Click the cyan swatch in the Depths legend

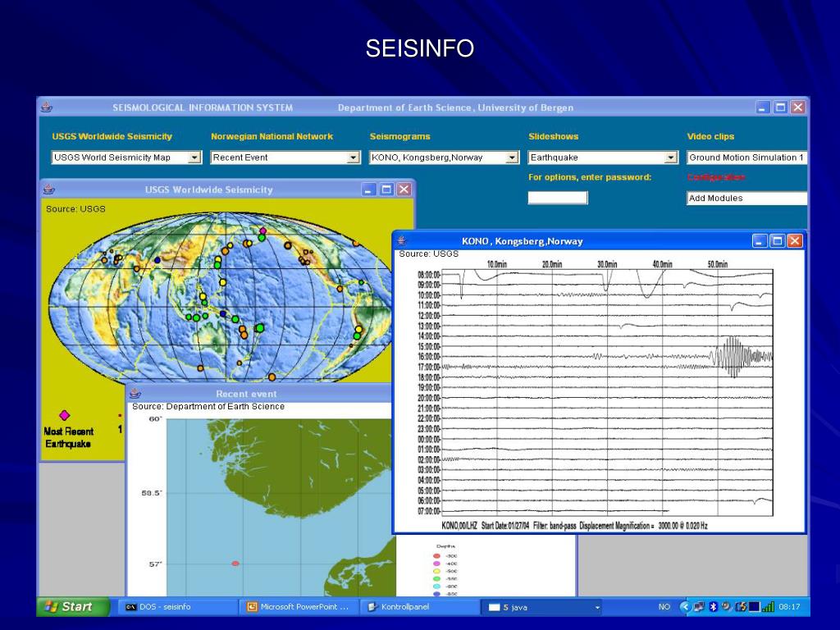436,587
